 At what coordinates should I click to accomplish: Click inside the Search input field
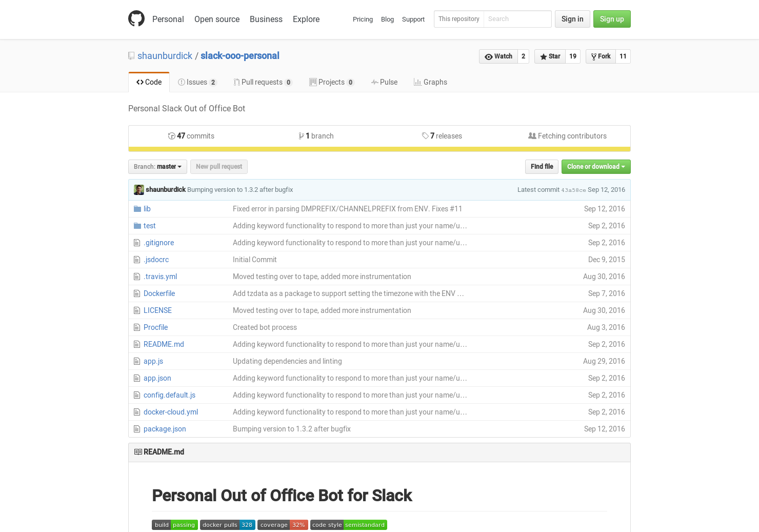(517, 19)
